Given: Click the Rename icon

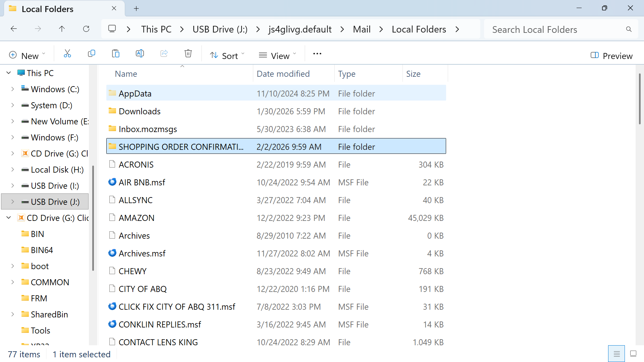Looking at the screenshot, I should 140,54.
